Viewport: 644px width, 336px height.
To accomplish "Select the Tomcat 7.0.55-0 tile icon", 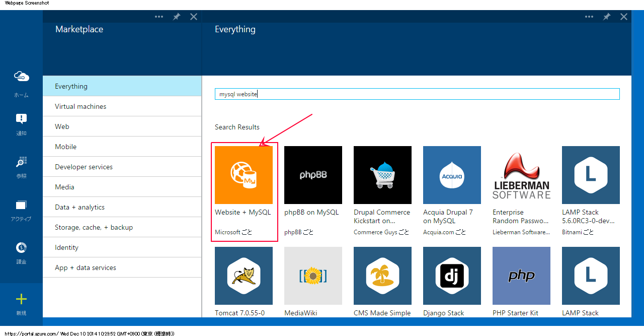I will pyautogui.click(x=244, y=276).
